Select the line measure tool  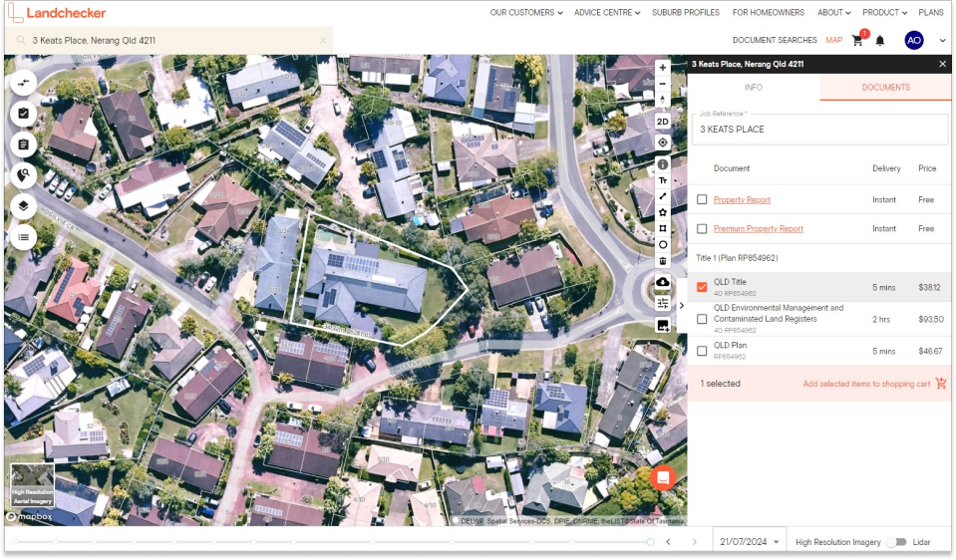point(663,196)
